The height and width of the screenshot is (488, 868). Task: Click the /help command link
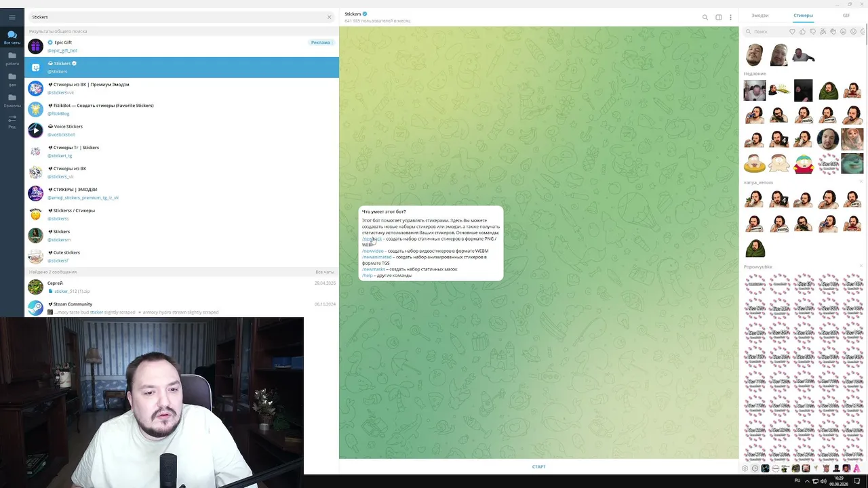[368, 275]
